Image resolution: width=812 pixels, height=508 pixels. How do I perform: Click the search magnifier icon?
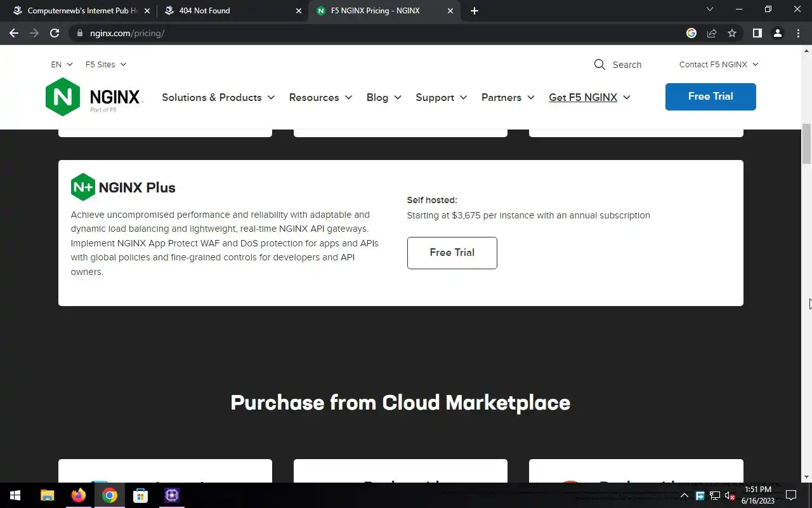click(599, 64)
